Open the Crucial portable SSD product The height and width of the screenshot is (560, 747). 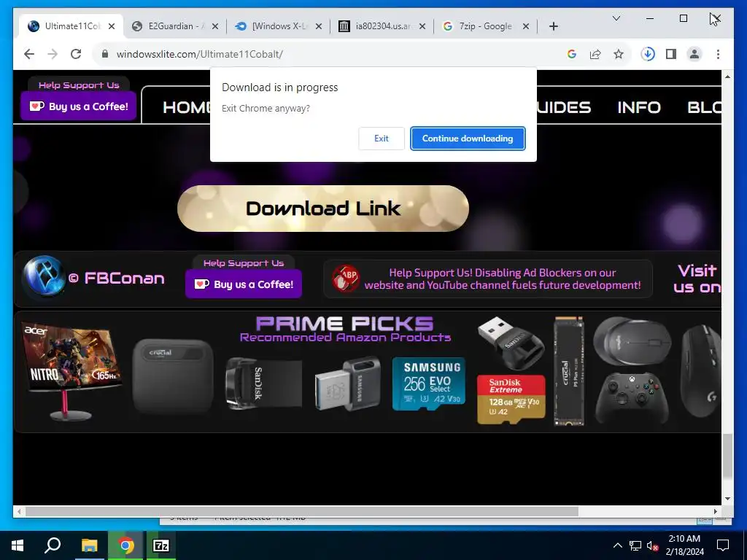[x=172, y=376]
